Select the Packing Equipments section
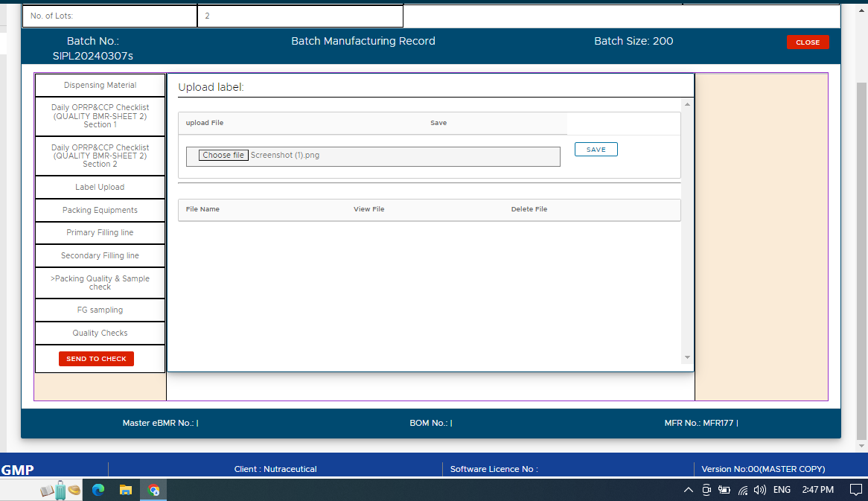This screenshot has height=501, width=868. click(100, 210)
